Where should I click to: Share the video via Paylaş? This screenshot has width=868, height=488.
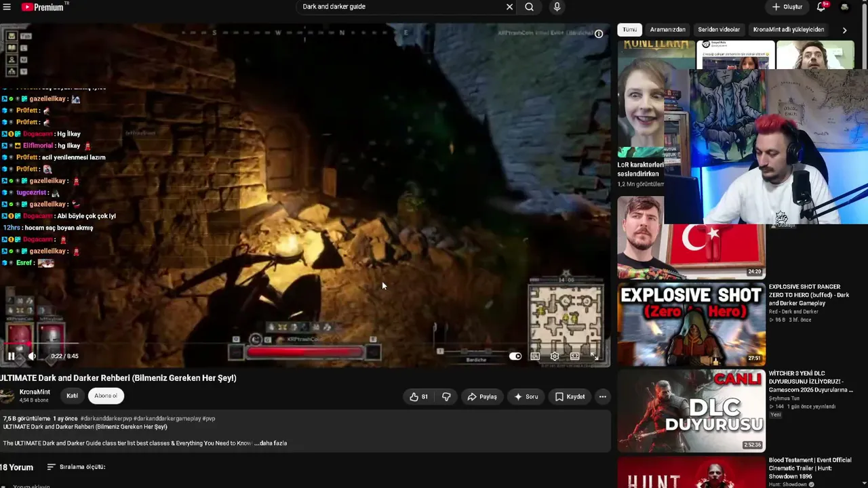pyautogui.click(x=482, y=396)
